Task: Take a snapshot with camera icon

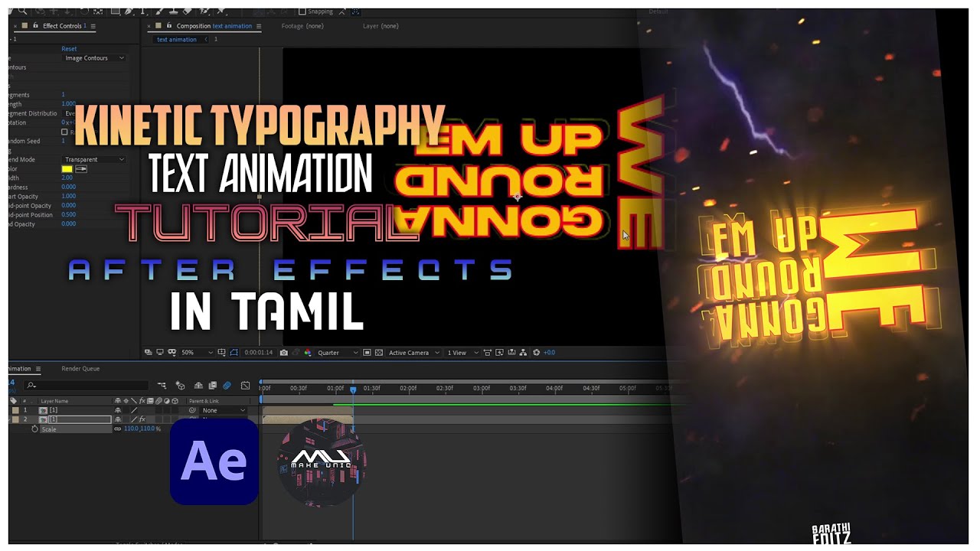Action: (x=284, y=352)
